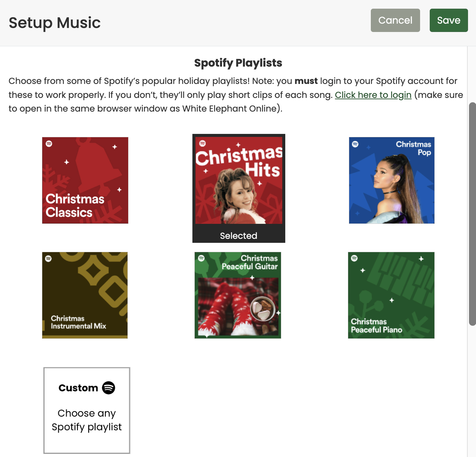Click Spotify logo on Christmas Hits cover
This screenshot has height=457, width=476.
pyautogui.click(x=202, y=144)
